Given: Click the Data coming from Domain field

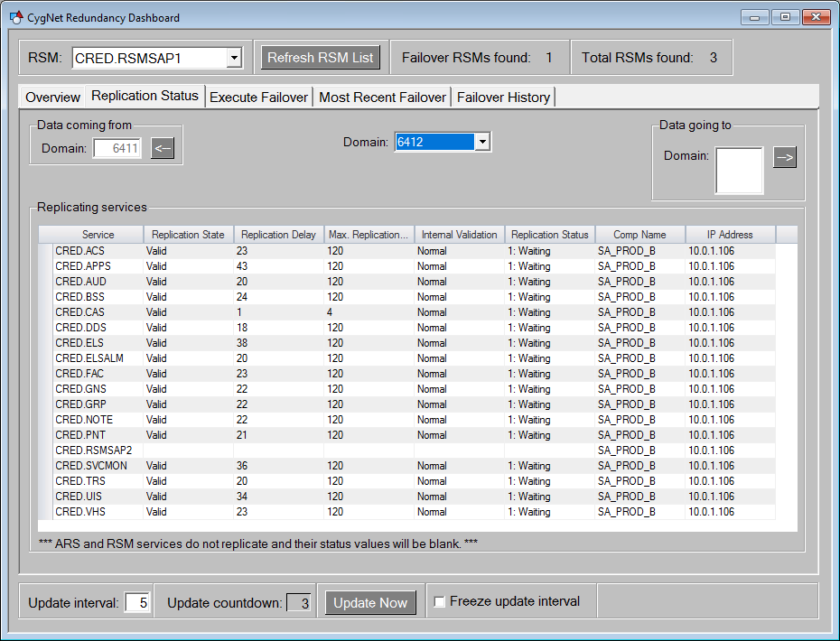Looking at the screenshot, I should [117, 148].
